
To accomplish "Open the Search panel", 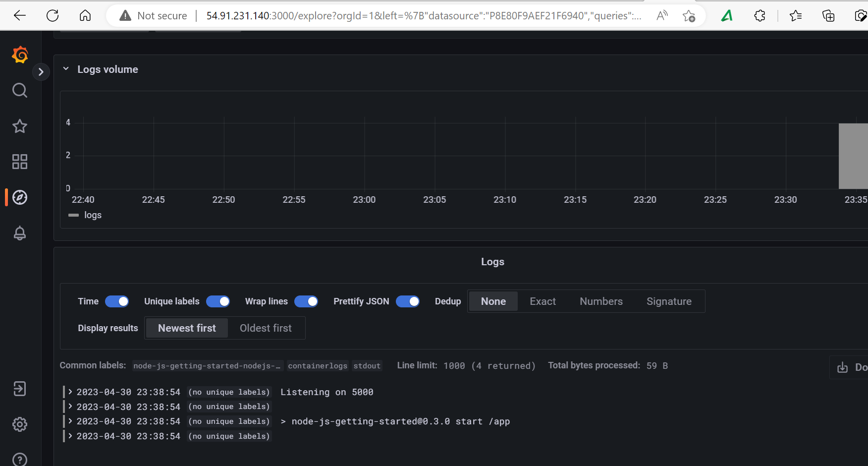I will pos(20,90).
